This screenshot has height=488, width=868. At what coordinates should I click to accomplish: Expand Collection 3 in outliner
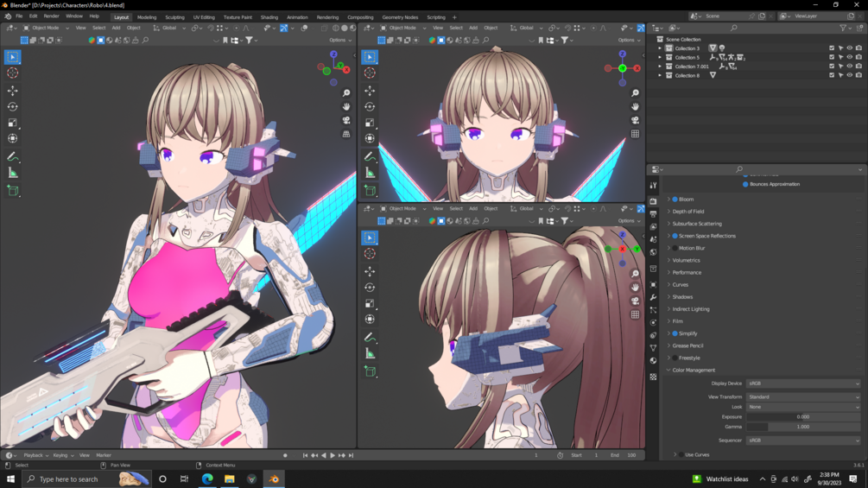660,48
